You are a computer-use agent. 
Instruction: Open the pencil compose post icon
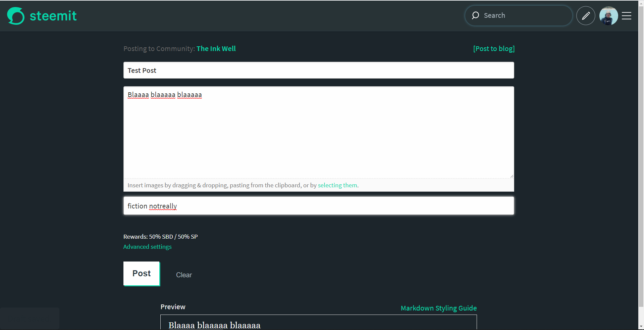pyautogui.click(x=586, y=16)
